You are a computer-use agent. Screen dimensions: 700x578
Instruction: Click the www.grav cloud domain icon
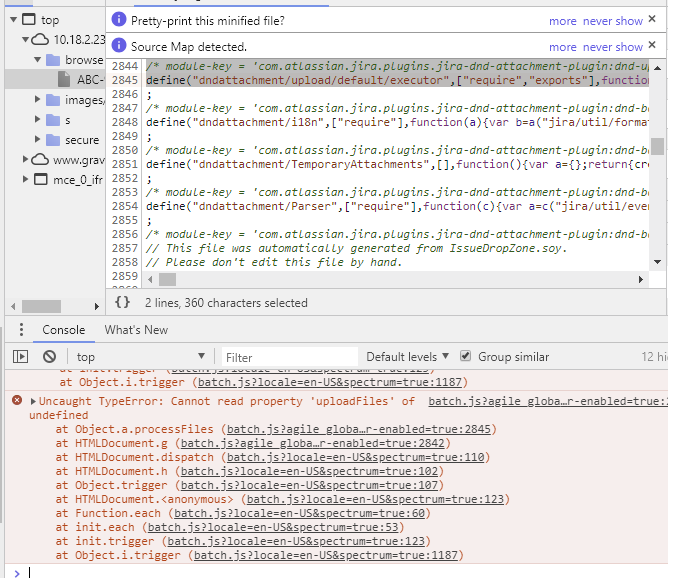click(x=40, y=159)
